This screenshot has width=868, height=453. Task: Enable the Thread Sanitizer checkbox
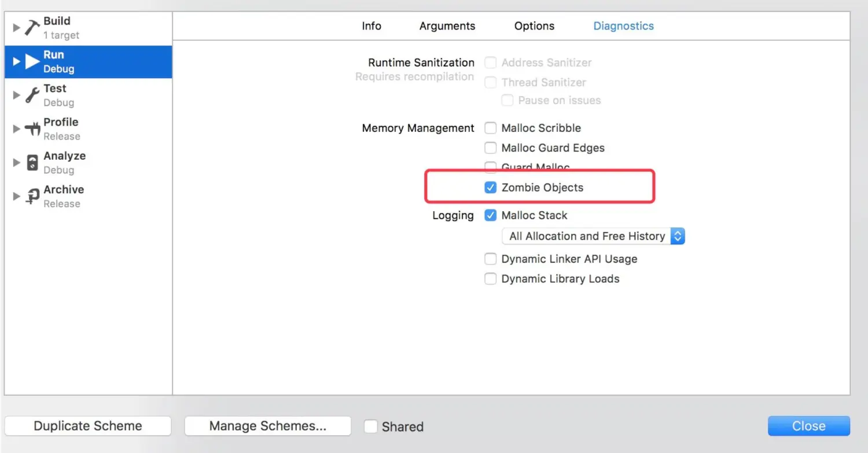490,82
